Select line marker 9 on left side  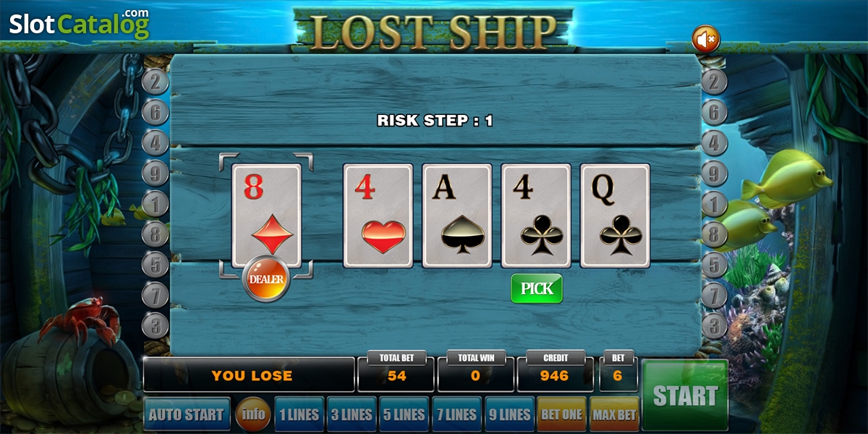[155, 174]
